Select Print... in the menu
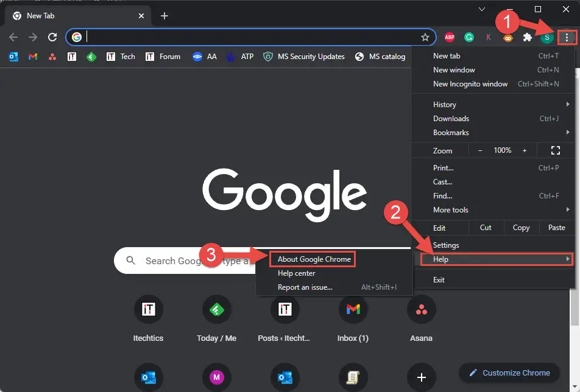 pyautogui.click(x=493, y=168)
